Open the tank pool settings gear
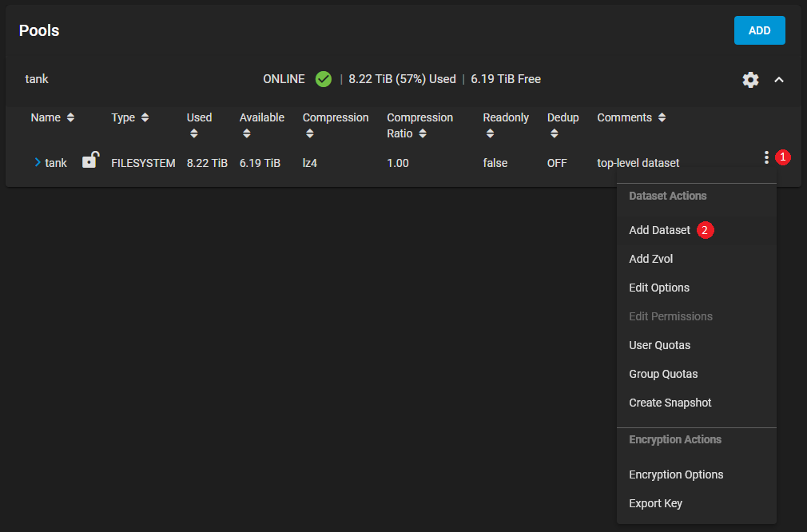The image size is (807, 532). point(750,80)
